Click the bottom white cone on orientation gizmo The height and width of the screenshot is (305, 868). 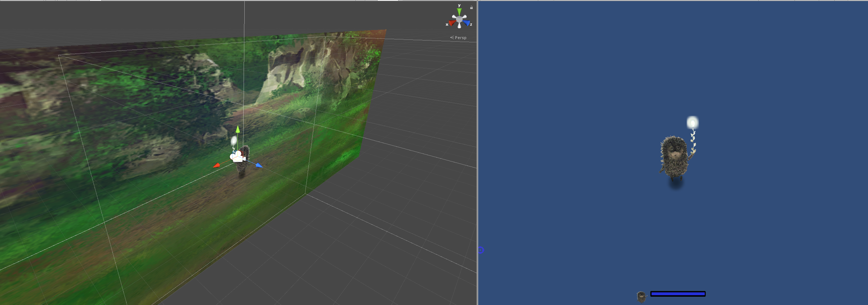[459, 26]
